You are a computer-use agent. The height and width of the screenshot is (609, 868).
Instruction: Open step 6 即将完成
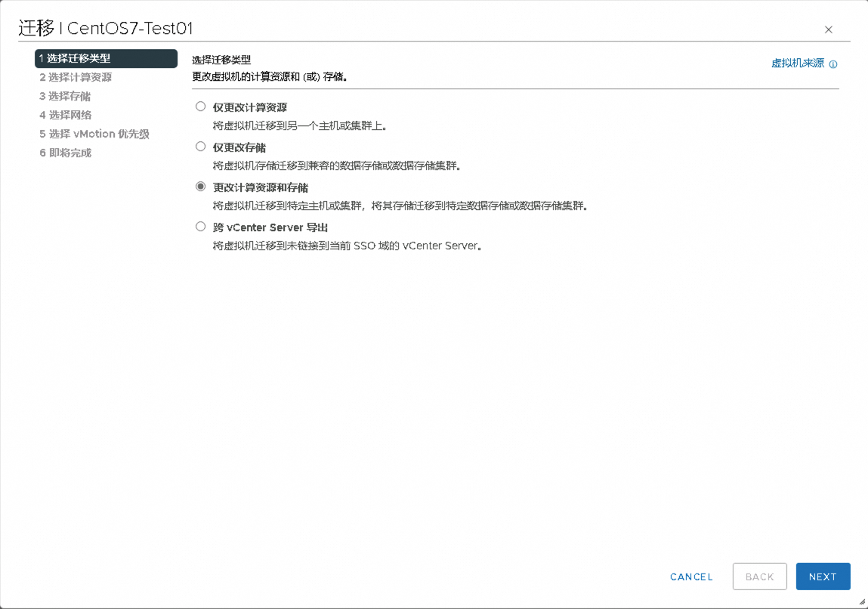65,153
